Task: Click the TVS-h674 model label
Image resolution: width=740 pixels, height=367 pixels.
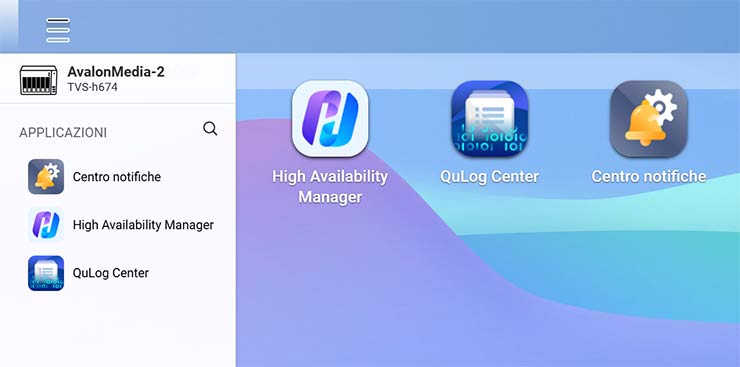Action: point(92,87)
